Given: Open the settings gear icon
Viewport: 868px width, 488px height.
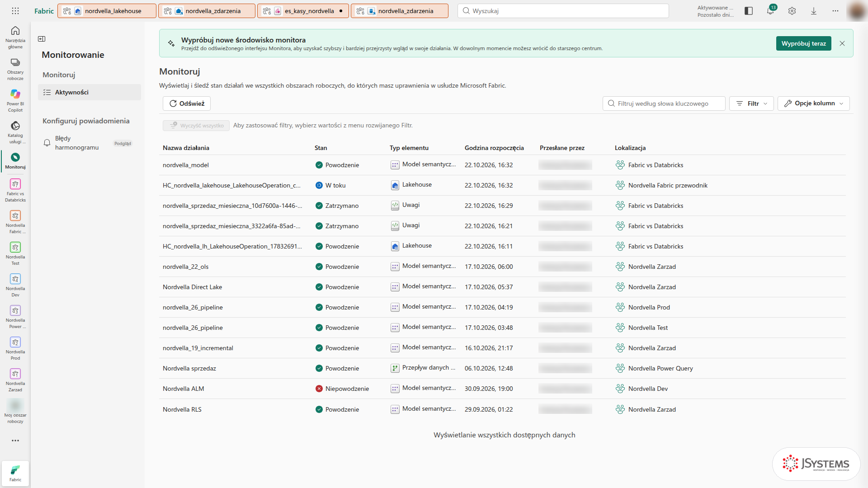Looking at the screenshot, I should [792, 11].
